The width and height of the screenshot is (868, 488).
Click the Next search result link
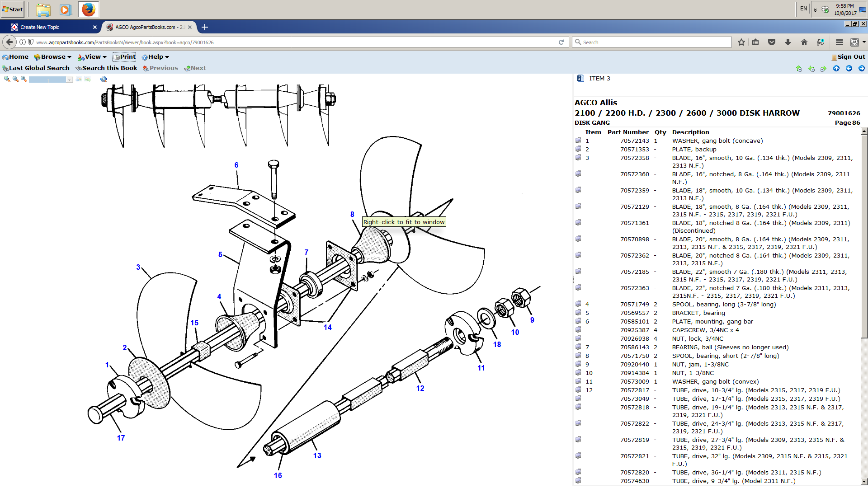pos(195,68)
